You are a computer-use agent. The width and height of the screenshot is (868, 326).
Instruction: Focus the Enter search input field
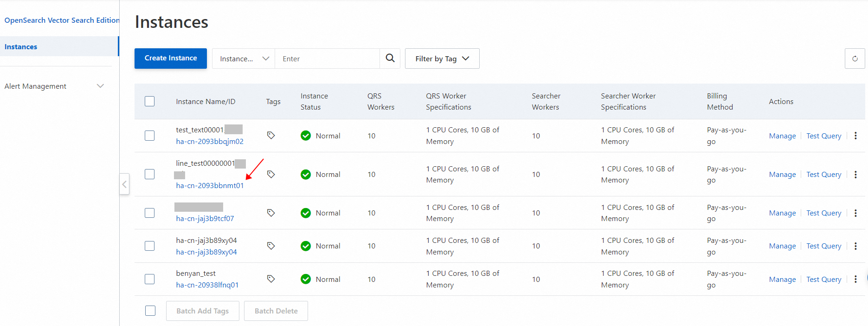(x=327, y=59)
